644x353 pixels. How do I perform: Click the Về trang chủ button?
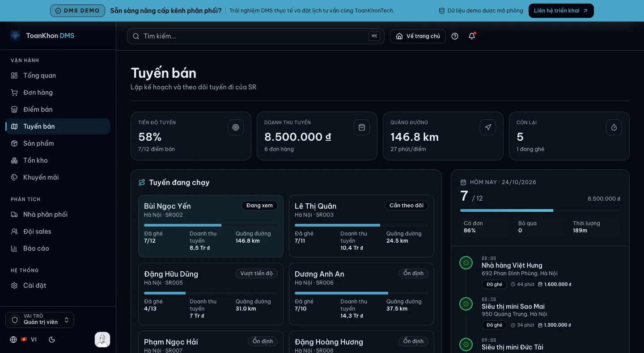pos(418,36)
